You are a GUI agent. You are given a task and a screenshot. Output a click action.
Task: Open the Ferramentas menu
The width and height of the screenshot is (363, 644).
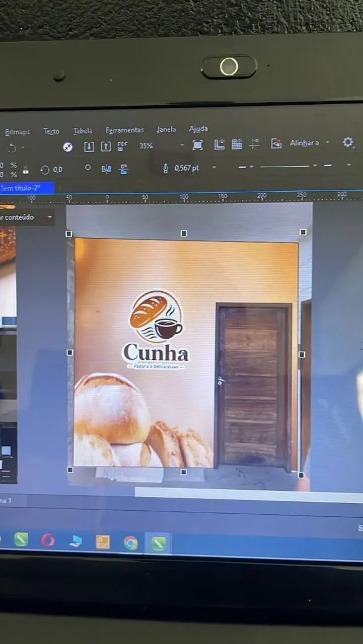125,130
